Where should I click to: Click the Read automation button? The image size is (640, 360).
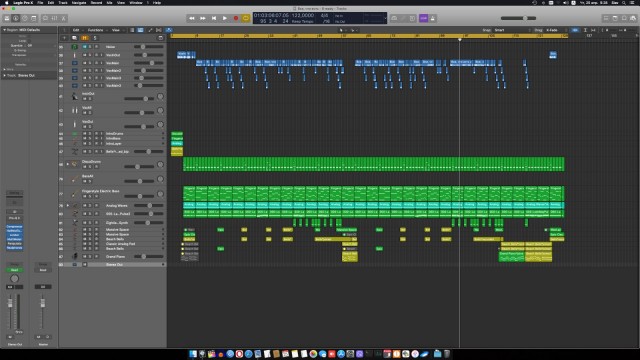pyautogui.click(x=14, y=270)
